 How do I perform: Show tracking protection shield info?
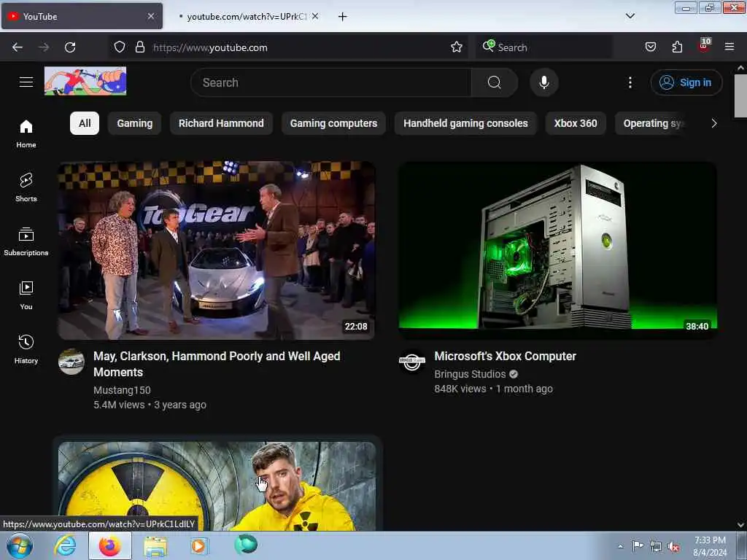[120, 47]
